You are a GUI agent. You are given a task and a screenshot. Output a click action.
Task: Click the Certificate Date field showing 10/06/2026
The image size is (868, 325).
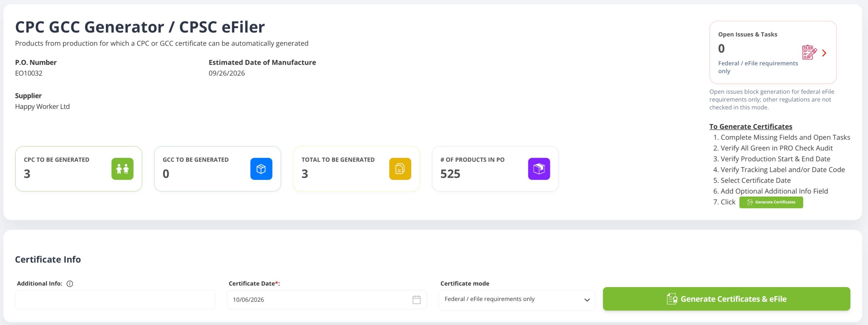(x=327, y=300)
